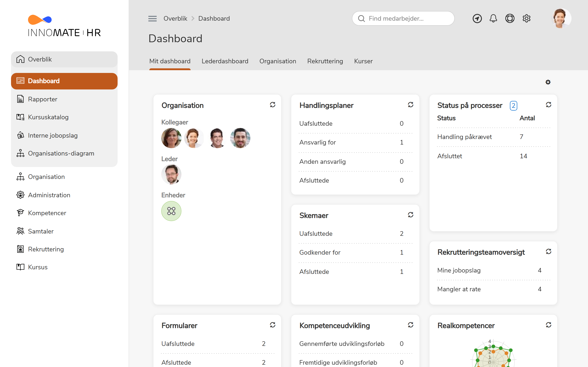This screenshot has height=367, width=588.
Task: Expand the hamburger navigation menu
Action: [153, 18]
